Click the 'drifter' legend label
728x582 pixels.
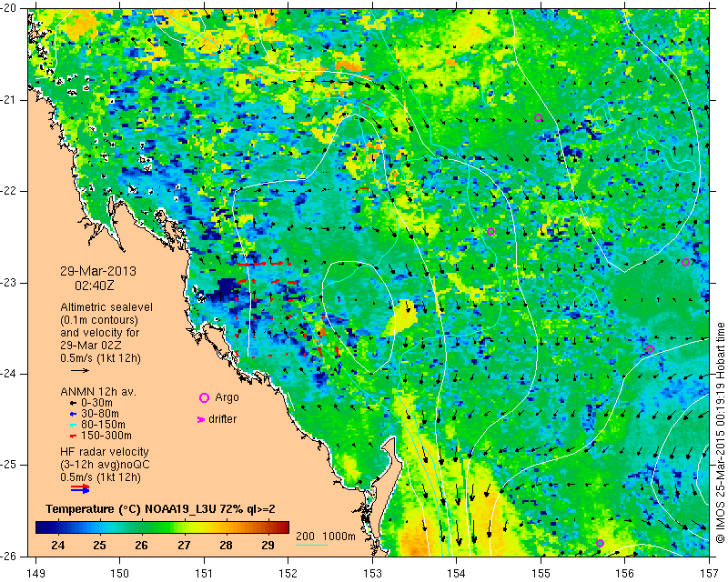tap(222, 419)
